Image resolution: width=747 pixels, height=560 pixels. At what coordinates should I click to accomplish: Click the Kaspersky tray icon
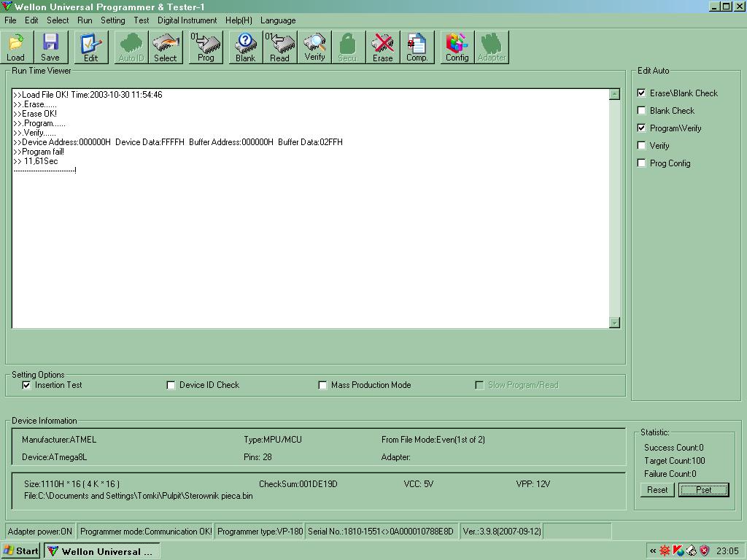click(678, 551)
